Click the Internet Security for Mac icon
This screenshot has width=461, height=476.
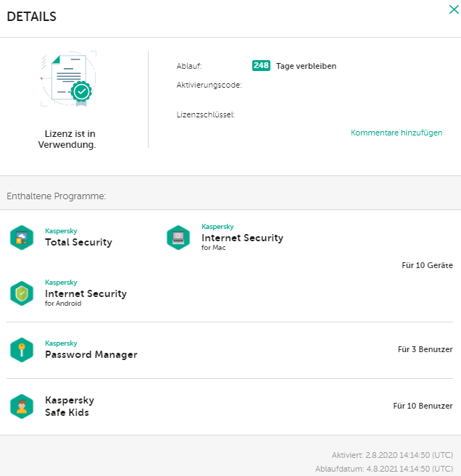coord(178,238)
